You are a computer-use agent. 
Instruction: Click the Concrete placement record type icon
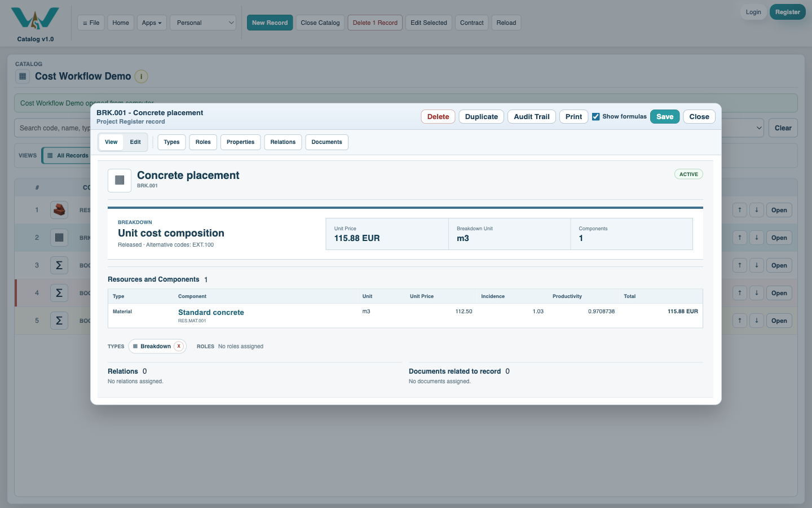coord(120,181)
